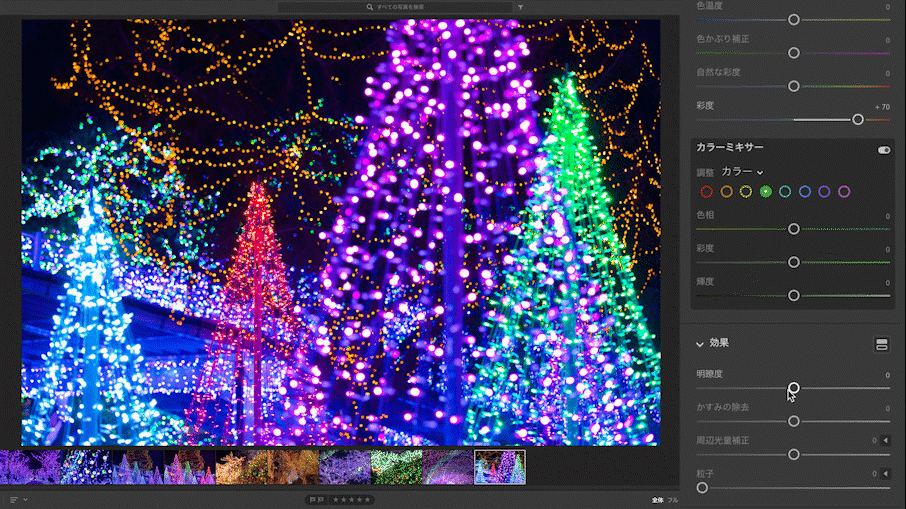Screen dimensions: 906x509
Task: Click the 自然な彩度 label
Action: point(718,72)
